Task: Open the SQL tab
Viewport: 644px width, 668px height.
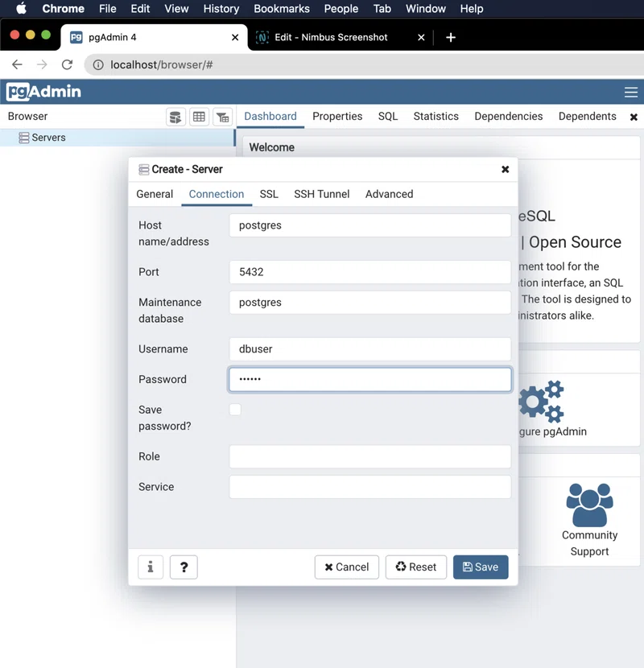Action: tap(388, 117)
